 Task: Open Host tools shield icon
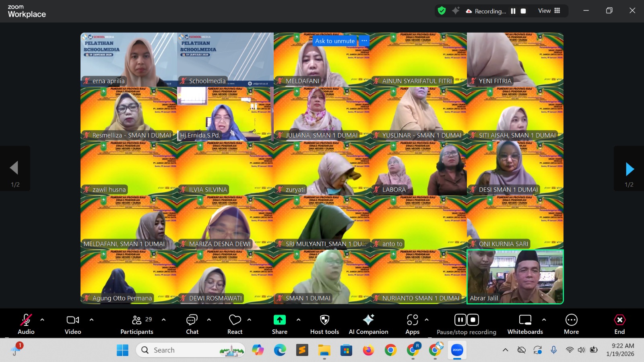pyautogui.click(x=324, y=320)
